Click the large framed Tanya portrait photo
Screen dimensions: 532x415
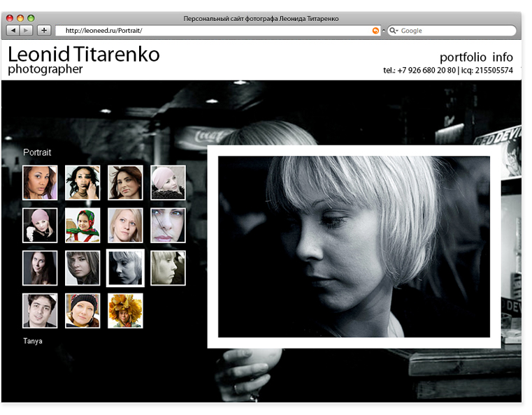354,246
